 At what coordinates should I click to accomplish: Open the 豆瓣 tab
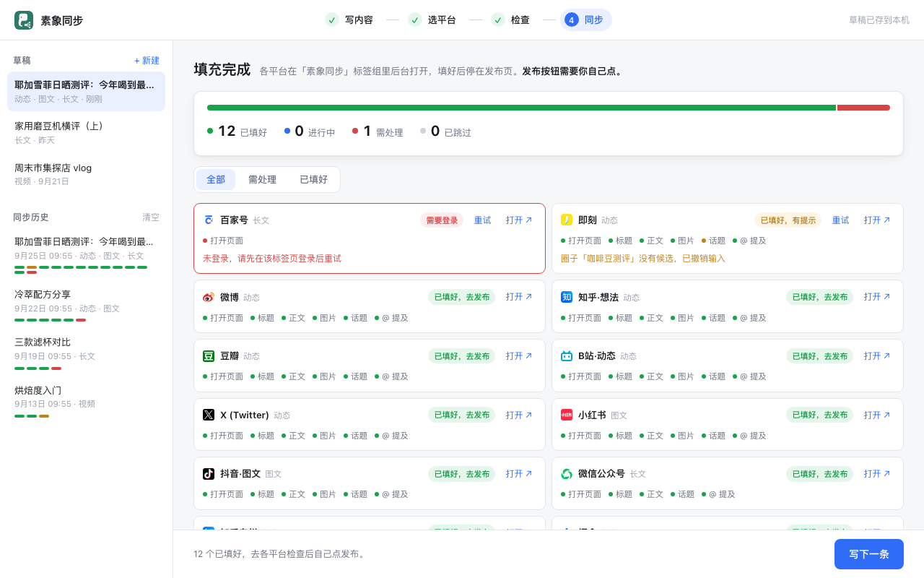[x=519, y=356]
